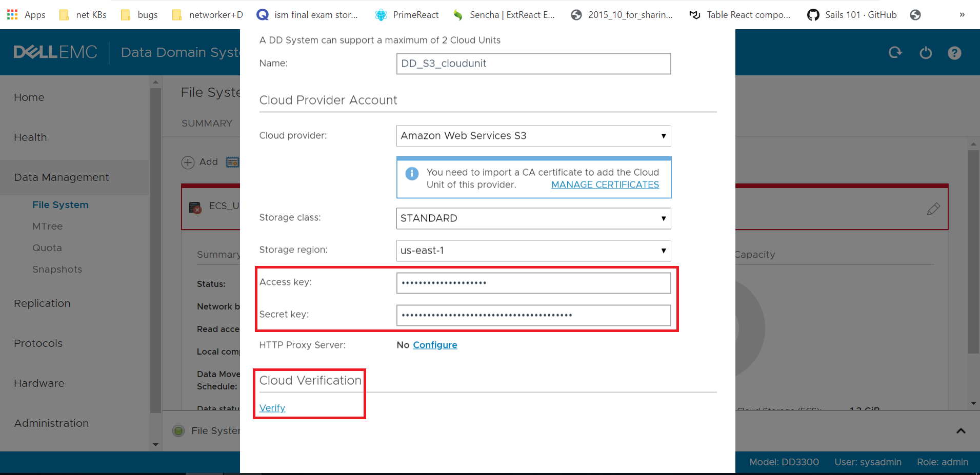This screenshot has height=475, width=980.
Task: Click the MANAGE CERTIFICATES link
Action: (605, 185)
